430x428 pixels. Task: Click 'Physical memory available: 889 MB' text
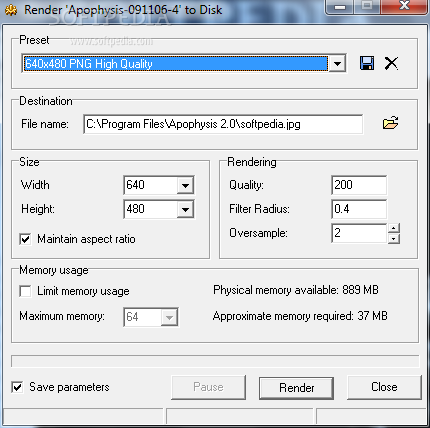click(x=296, y=290)
